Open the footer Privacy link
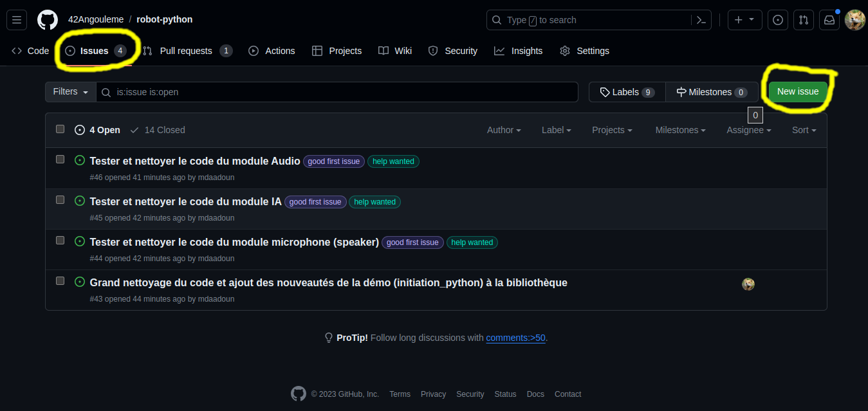Viewport: 868px width, 411px height. coord(433,394)
